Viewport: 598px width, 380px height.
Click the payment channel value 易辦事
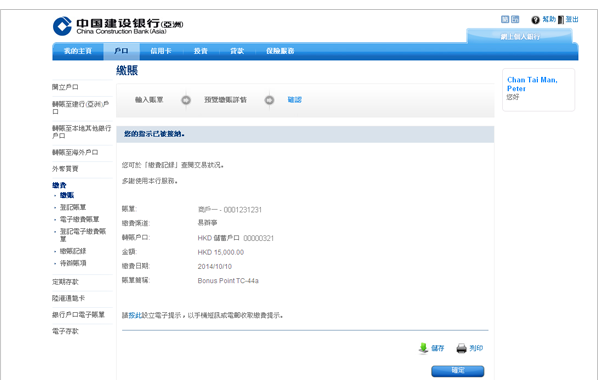(207, 223)
